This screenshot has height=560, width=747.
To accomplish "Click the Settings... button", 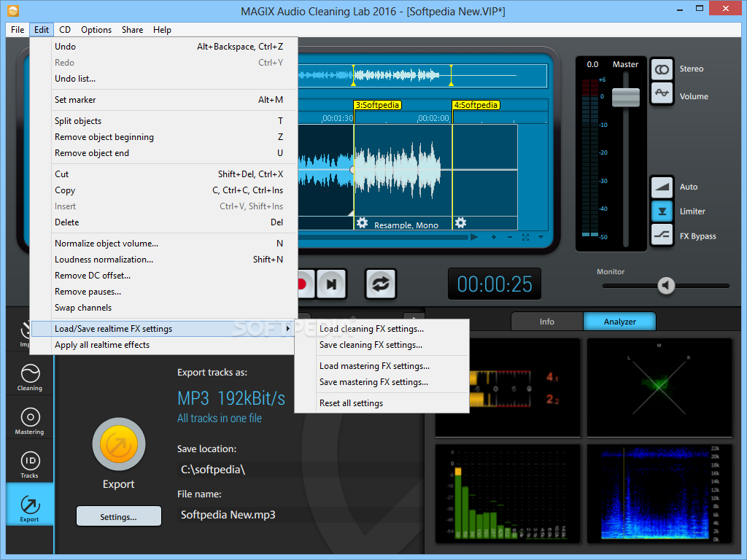I will click(x=119, y=517).
